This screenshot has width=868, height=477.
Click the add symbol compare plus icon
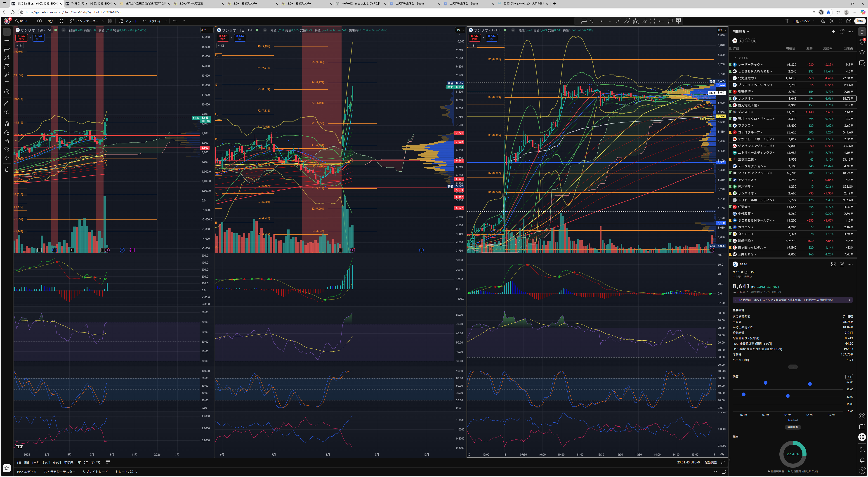click(x=39, y=21)
